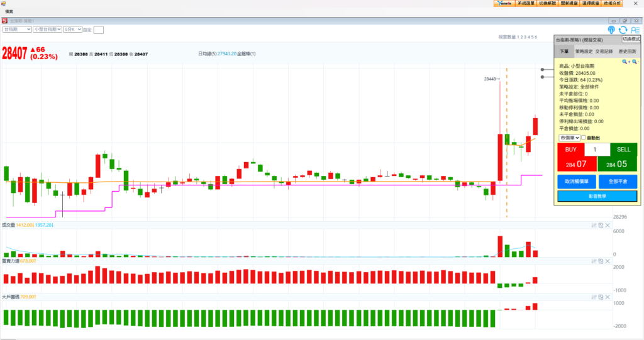This screenshot has width=644, height=340.
Task: Click the blue broadcast signal icon
Action: click(611, 30)
